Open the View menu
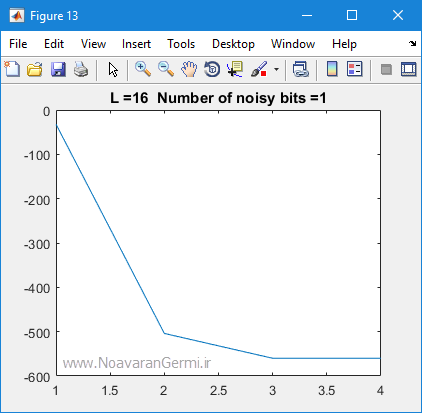Screen dimensions: 422x413 click(x=93, y=44)
